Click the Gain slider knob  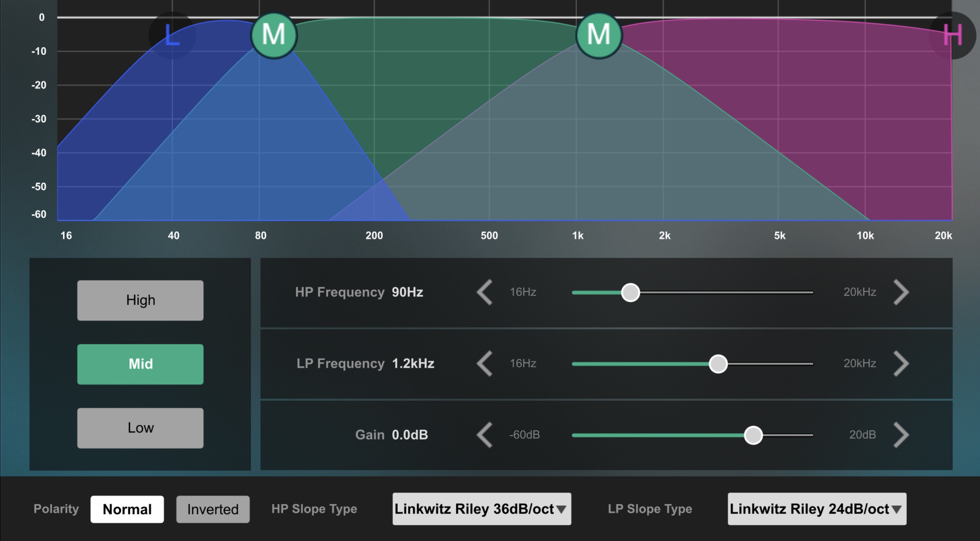(753, 435)
